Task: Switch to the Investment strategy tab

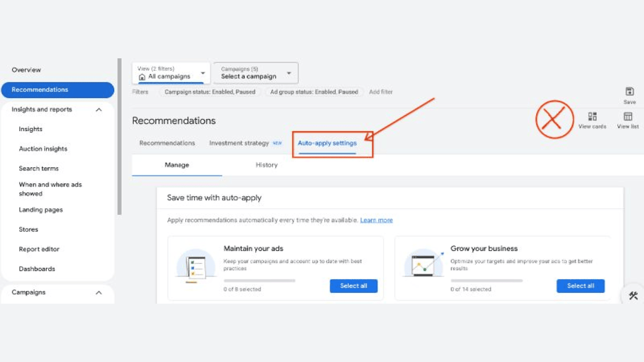Action: click(x=239, y=143)
